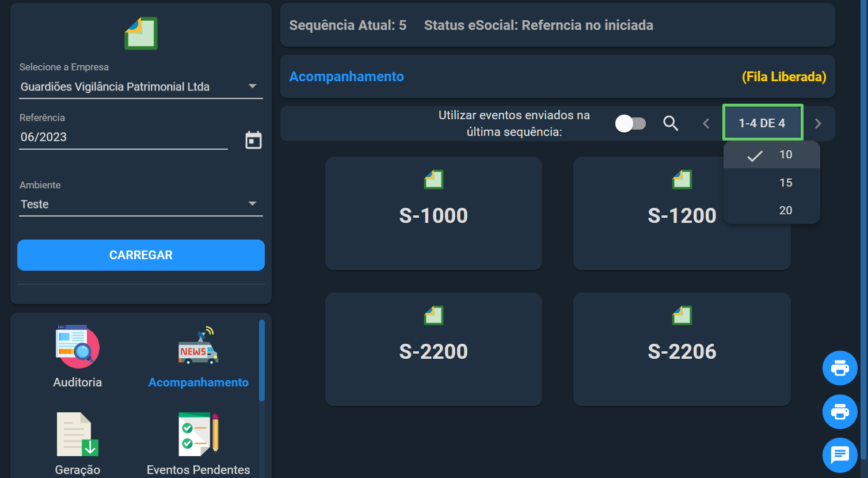Open the Auditoria module icon
Viewport: 868px width, 478px height.
click(78, 347)
